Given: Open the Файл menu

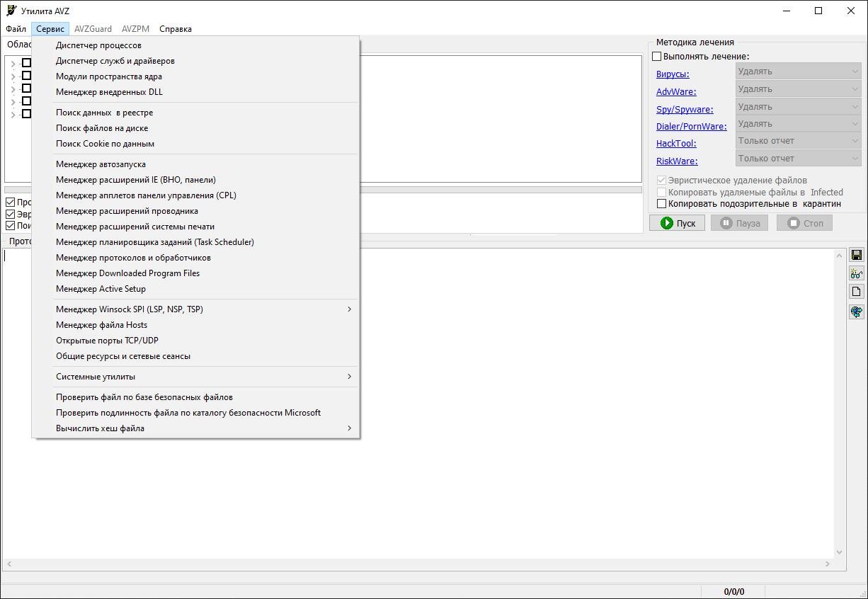Looking at the screenshot, I should pos(16,29).
